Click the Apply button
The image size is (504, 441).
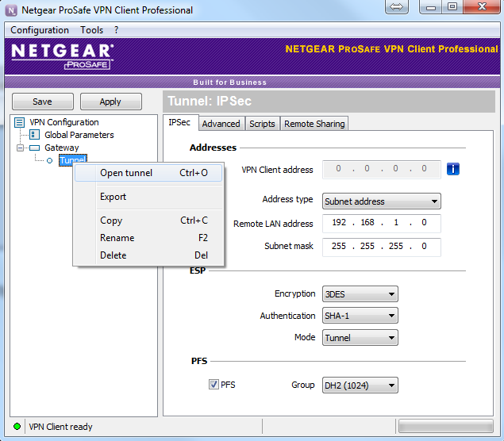tap(110, 102)
